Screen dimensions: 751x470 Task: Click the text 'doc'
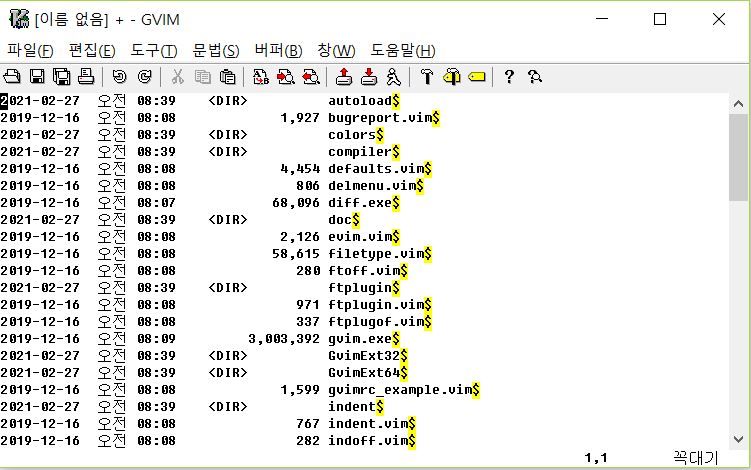click(340, 220)
